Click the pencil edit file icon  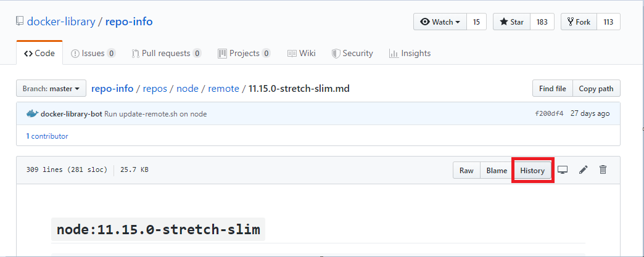pos(583,170)
